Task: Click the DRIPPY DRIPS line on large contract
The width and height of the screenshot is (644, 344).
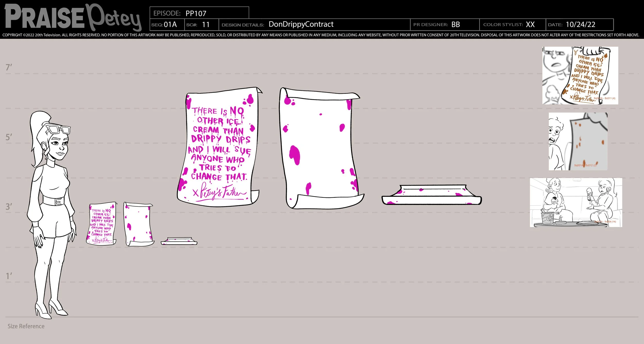Action: click(221, 139)
